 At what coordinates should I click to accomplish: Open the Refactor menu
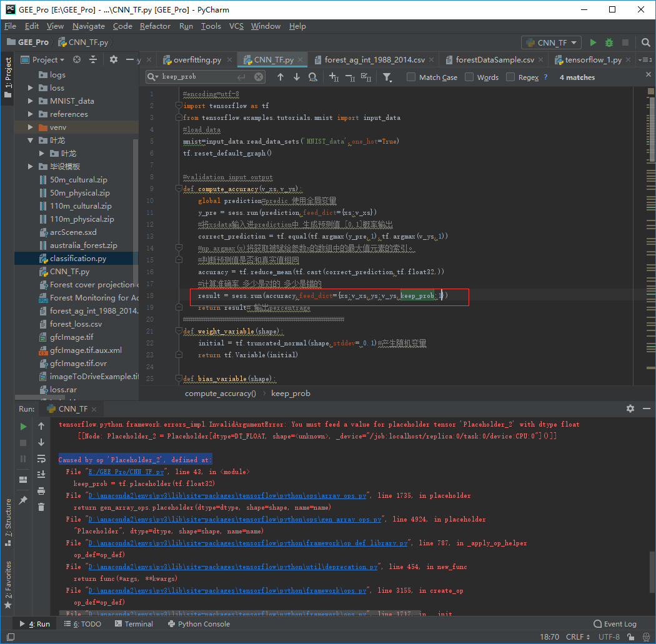[x=155, y=26]
